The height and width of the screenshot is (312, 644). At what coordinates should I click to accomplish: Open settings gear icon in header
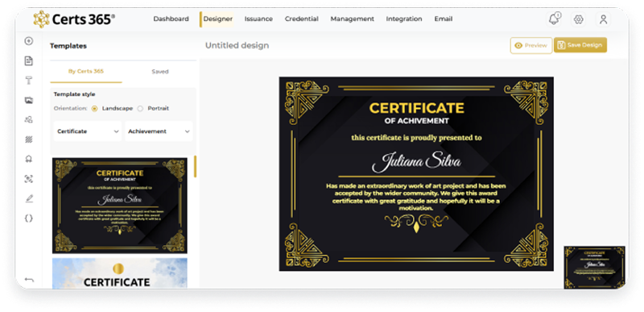click(x=579, y=19)
